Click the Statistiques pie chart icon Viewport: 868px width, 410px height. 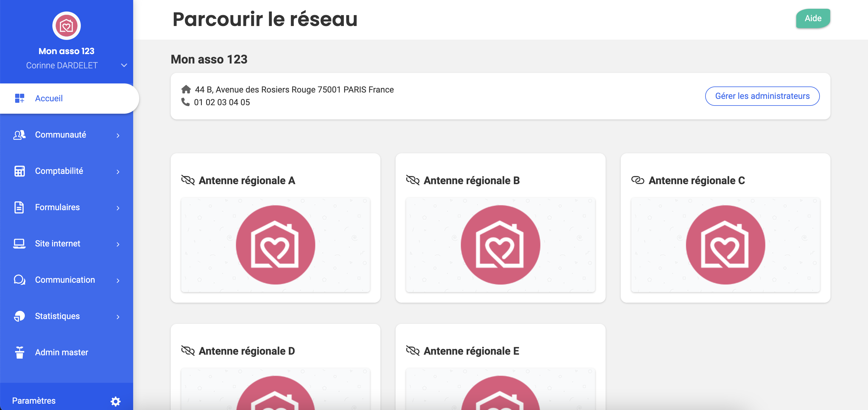pyautogui.click(x=20, y=316)
